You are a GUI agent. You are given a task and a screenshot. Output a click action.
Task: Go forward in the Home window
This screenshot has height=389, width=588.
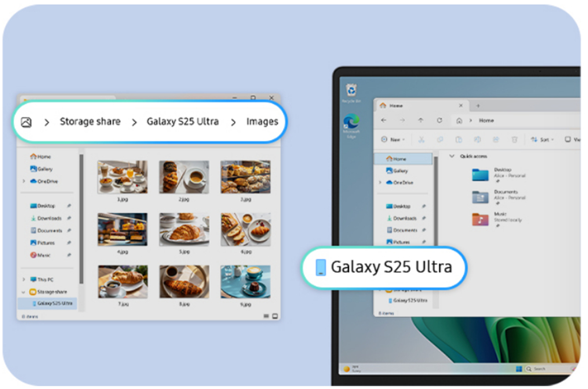tap(402, 121)
